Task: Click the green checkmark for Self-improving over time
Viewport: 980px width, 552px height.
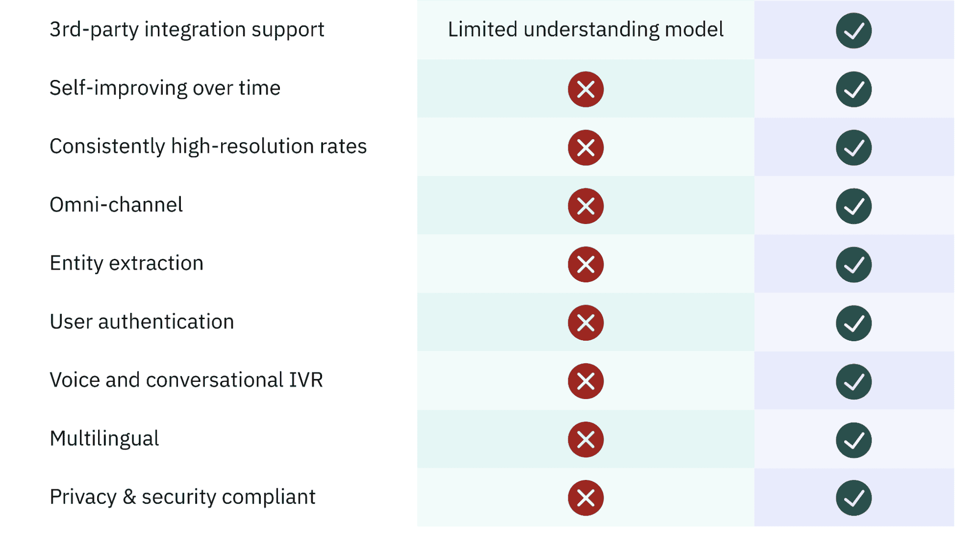Action: point(854,89)
